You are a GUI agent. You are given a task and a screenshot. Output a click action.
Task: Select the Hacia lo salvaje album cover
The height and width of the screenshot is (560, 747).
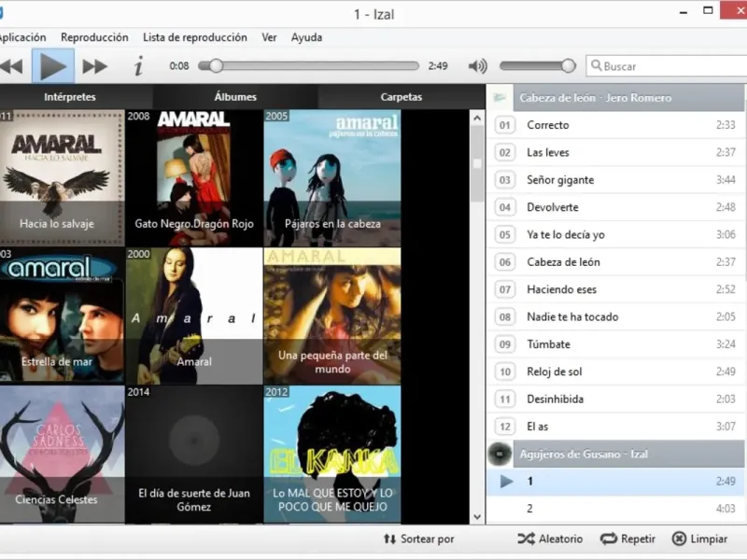click(62, 177)
